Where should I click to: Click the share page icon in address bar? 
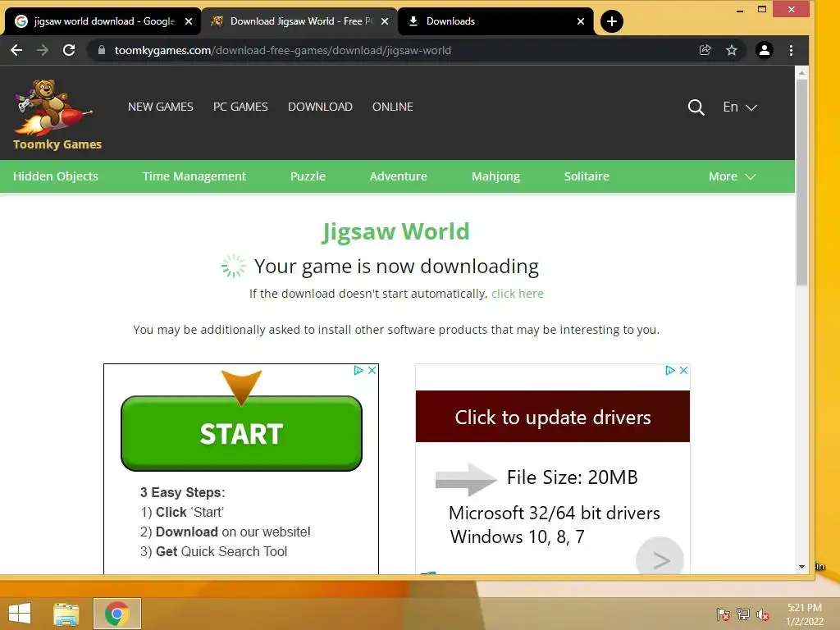(705, 50)
